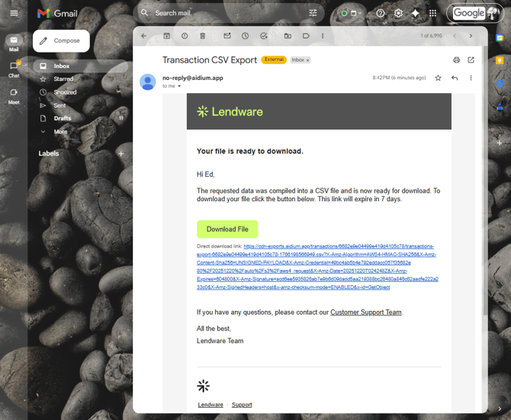Click the Add to Tasks icon
Screen dimensions: 511x420
(263, 36)
